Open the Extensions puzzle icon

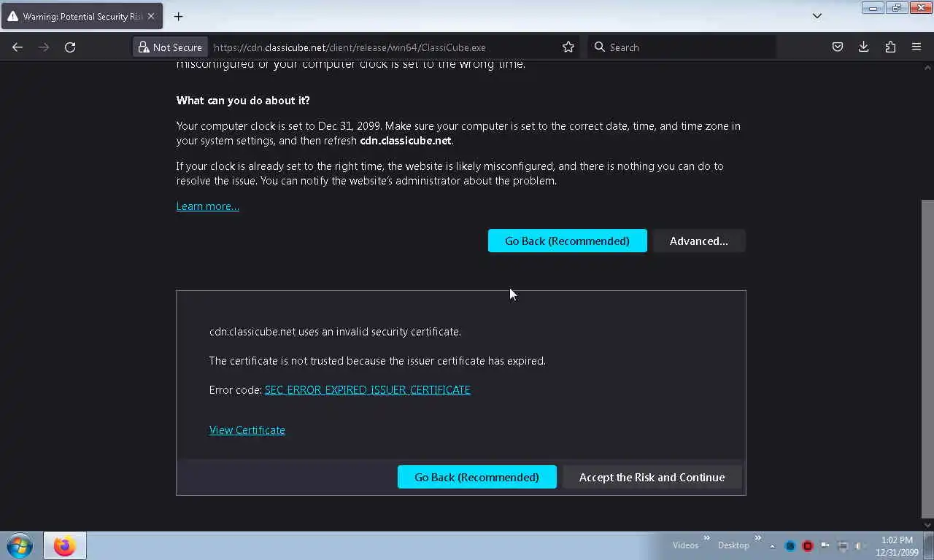click(890, 47)
